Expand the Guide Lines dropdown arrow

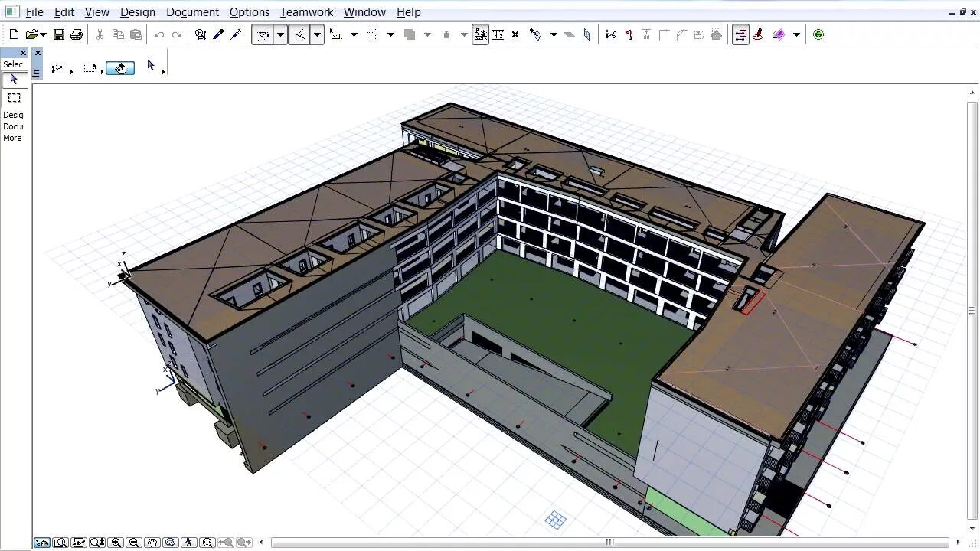pyautogui.click(x=280, y=34)
